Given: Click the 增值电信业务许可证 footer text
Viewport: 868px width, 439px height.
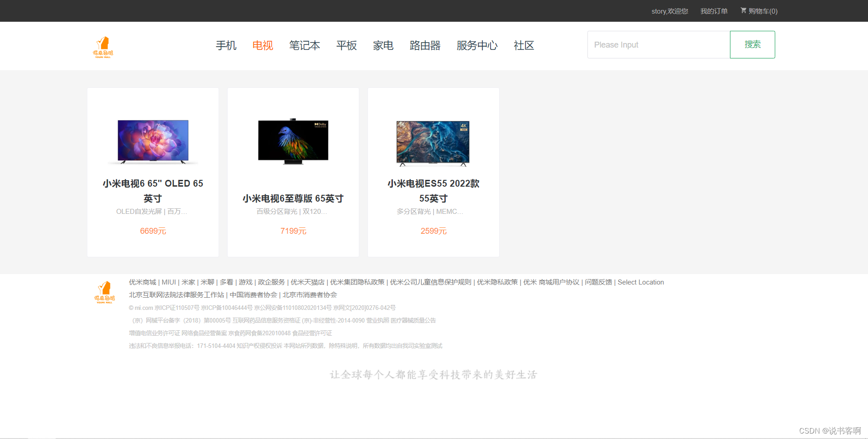Looking at the screenshot, I should pyautogui.click(x=154, y=333).
